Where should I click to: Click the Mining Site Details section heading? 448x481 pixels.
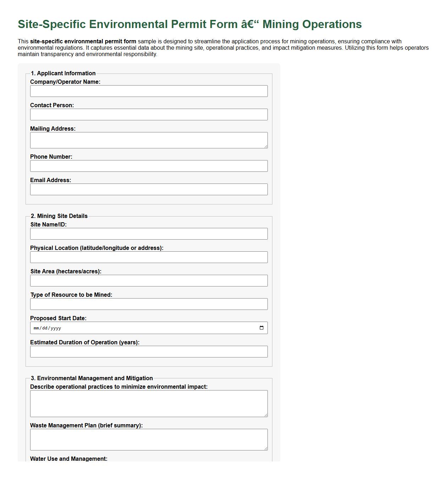(59, 216)
